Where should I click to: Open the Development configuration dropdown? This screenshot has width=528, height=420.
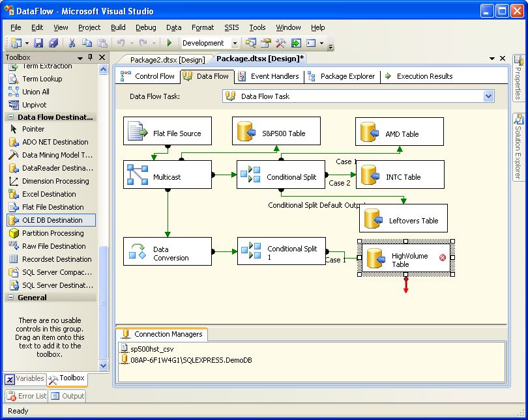[x=235, y=43]
